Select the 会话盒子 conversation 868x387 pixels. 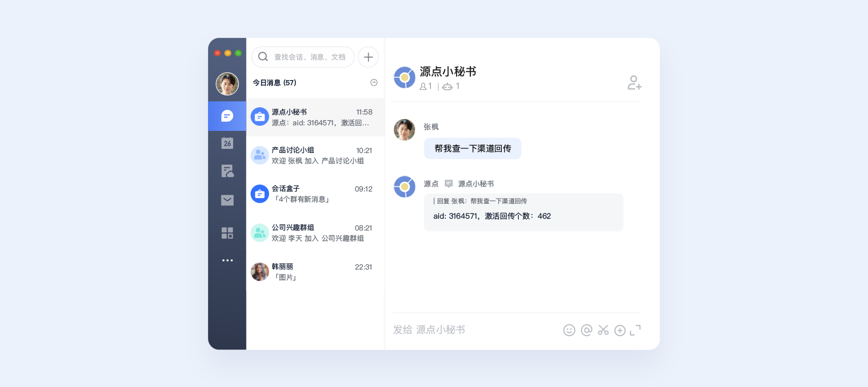click(x=315, y=194)
